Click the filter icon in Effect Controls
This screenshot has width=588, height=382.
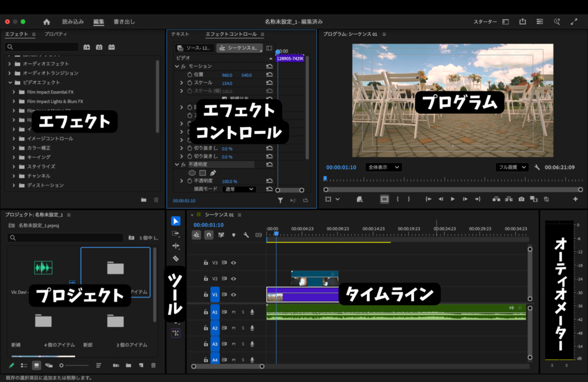(280, 200)
